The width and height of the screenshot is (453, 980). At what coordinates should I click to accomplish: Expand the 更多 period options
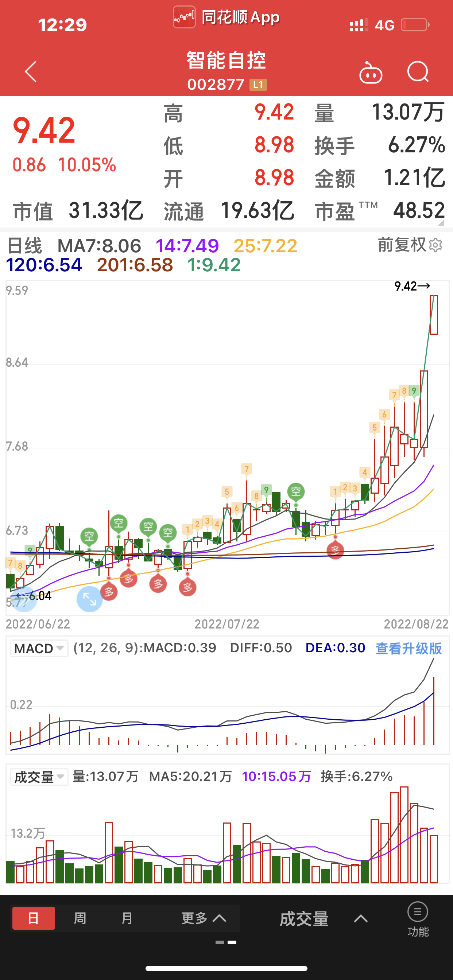point(204,918)
